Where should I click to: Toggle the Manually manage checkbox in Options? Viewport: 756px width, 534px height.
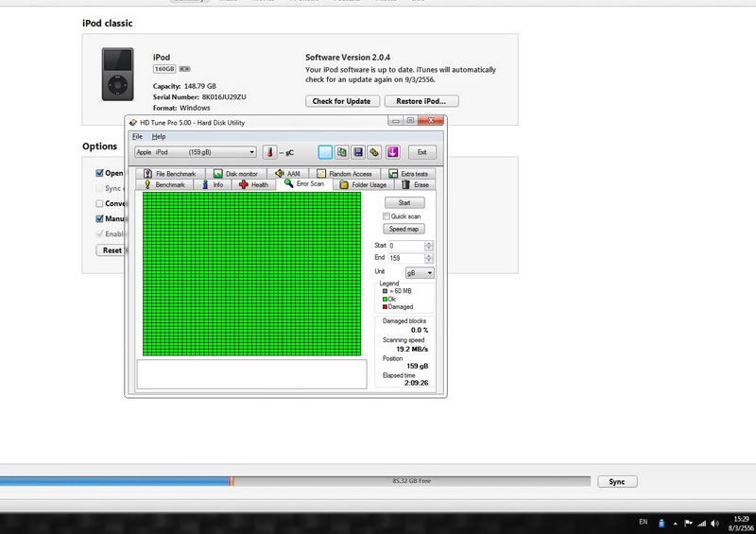[x=100, y=218]
